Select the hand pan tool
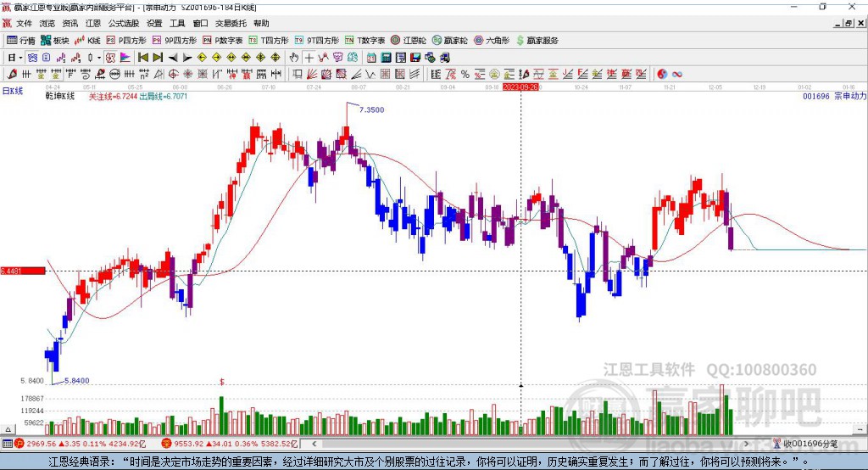The width and height of the screenshot is (868, 470). [294, 58]
